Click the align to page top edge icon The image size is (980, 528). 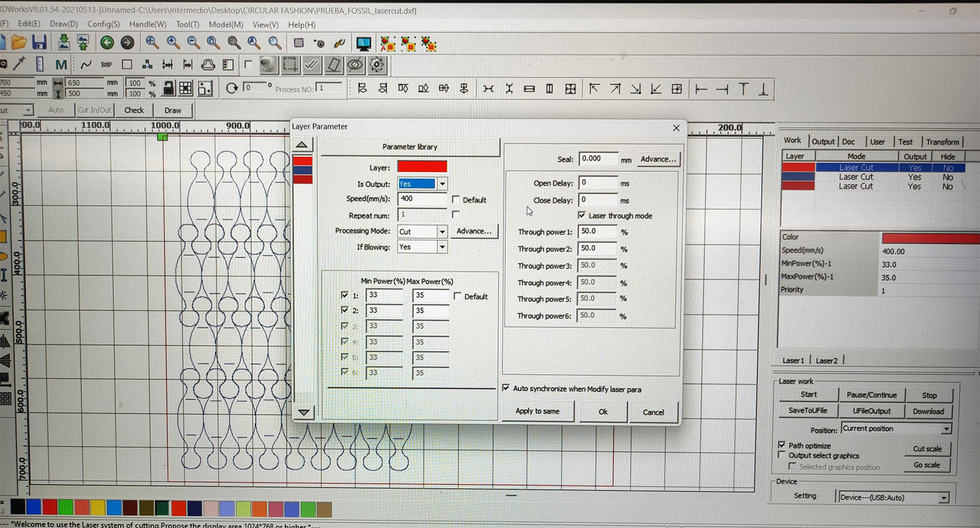pyautogui.click(x=743, y=89)
